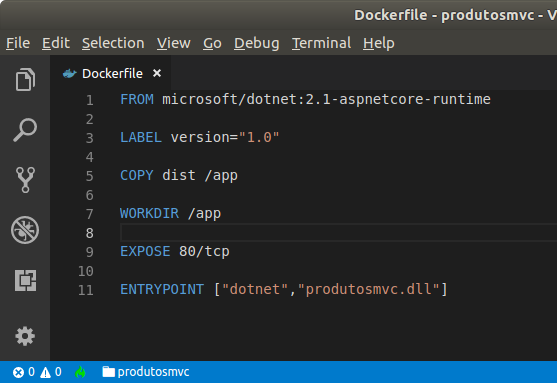
Task: Open the Extensions view icon
Action: tap(25, 280)
